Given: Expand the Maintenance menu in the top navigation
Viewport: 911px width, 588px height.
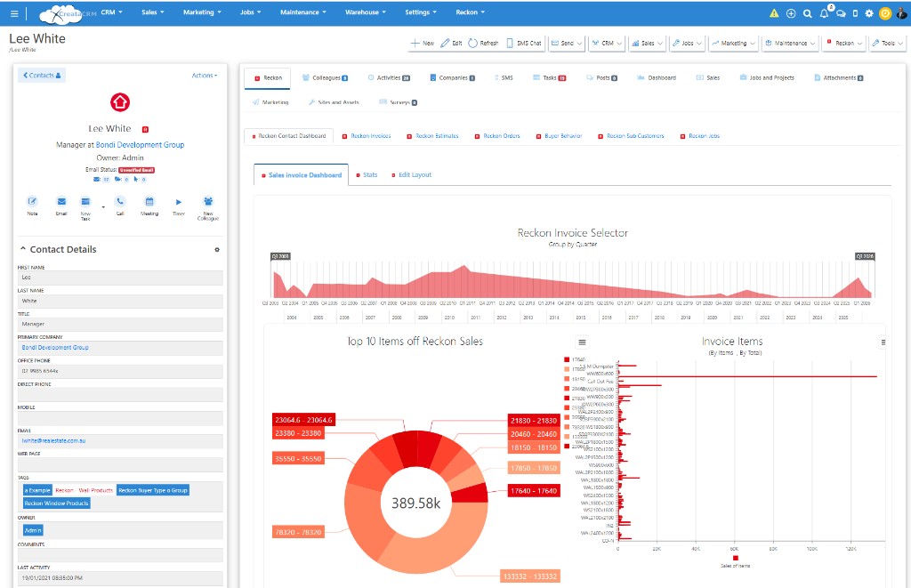Looking at the screenshot, I should pyautogui.click(x=303, y=12).
